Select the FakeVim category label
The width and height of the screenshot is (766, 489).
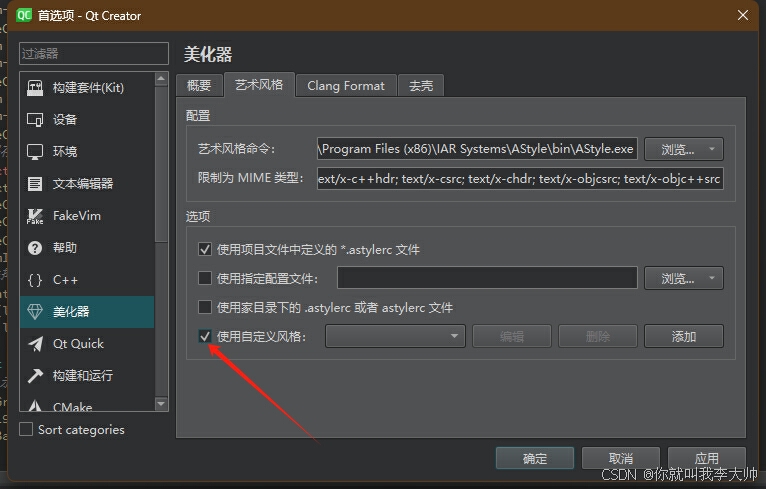(77, 216)
